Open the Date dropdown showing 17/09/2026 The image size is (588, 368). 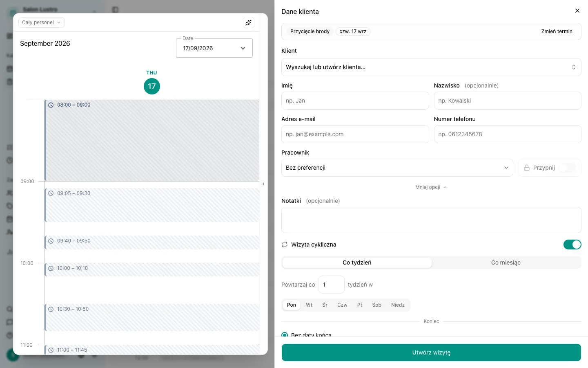click(x=214, y=48)
